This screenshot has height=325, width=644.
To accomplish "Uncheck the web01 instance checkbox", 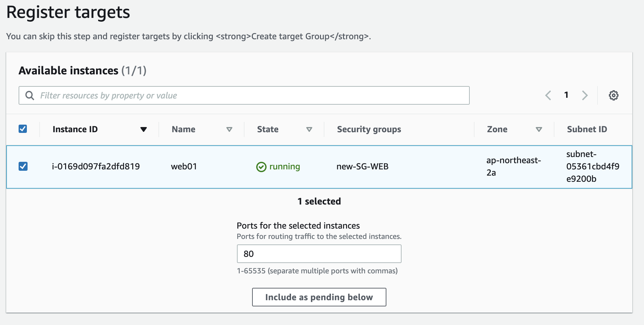I will 23,167.
